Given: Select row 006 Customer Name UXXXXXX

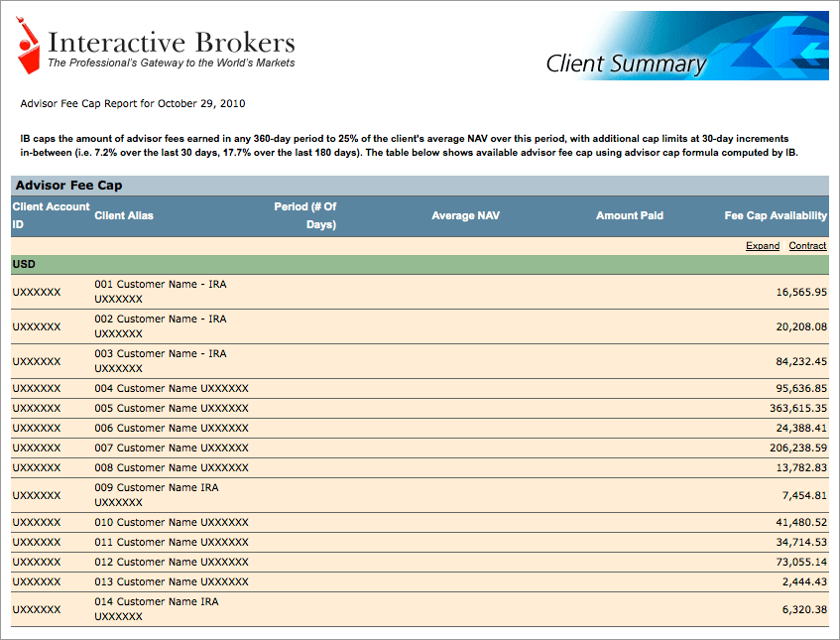Looking at the screenshot, I should (420, 428).
